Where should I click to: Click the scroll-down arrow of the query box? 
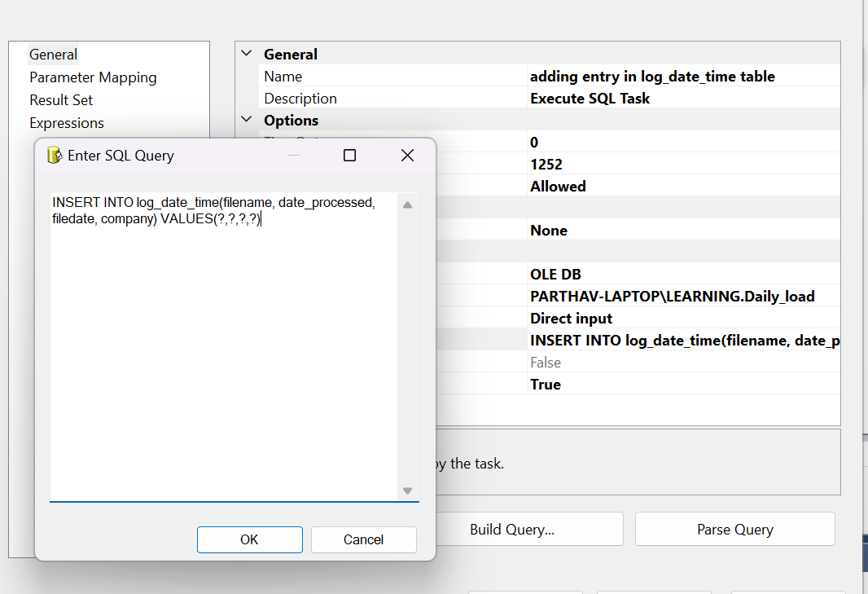(406, 490)
